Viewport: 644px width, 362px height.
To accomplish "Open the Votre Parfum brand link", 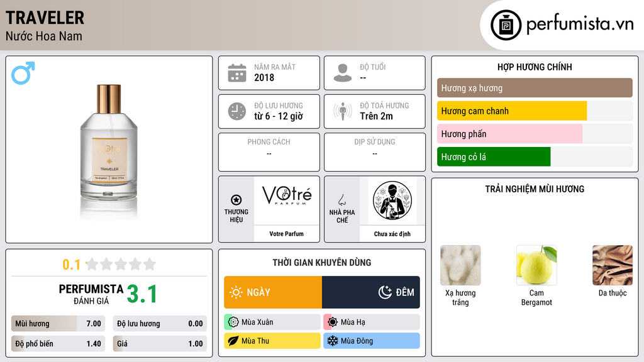I will [x=286, y=234].
